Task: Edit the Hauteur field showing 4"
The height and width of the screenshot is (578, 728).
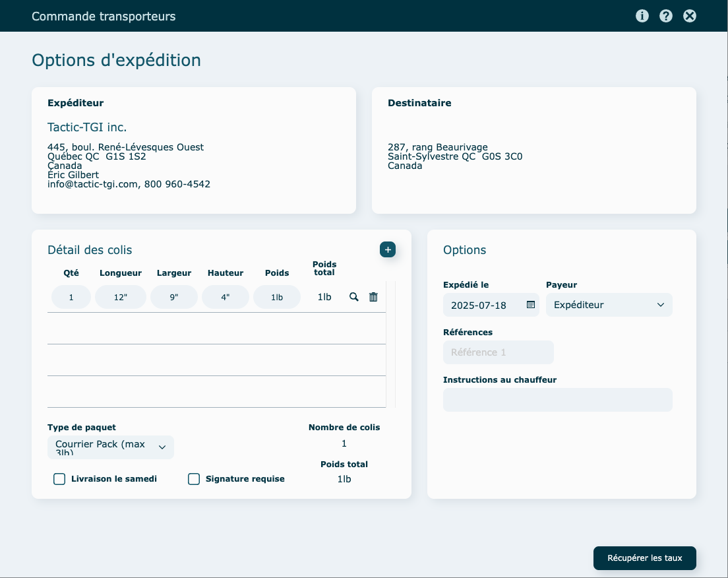Action: (x=226, y=297)
